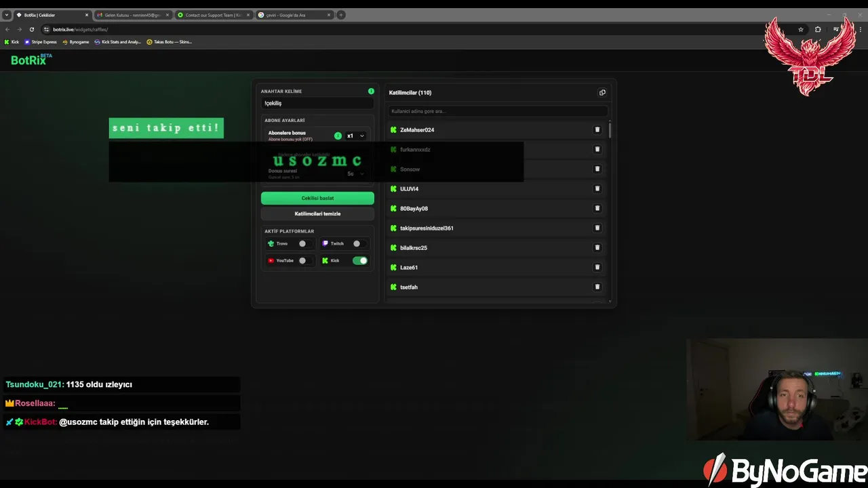868x488 pixels.
Task: Select participant name takipsuresiniduzel361
Action: point(427,228)
